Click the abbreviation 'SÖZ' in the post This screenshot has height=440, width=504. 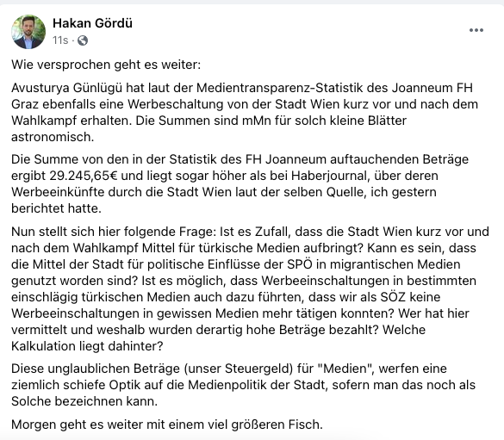(393, 297)
